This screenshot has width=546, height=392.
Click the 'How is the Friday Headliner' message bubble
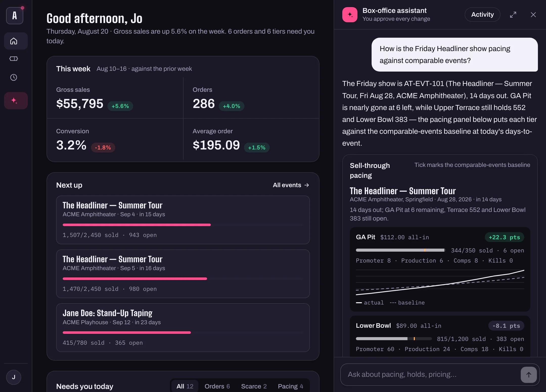[454, 55]
